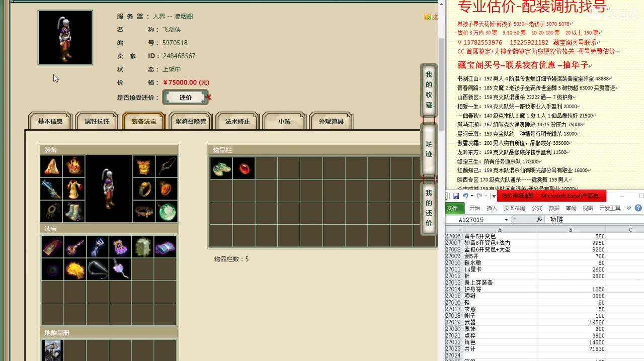Screen dimensions: 644x361
Task: Click the thin necklace chain icon
Action: point(167,166)
